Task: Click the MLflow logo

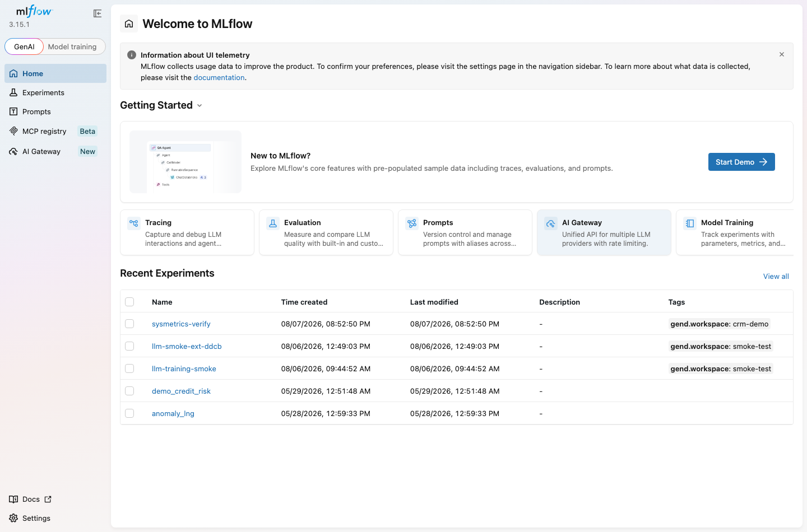Action: click(34, 11)
